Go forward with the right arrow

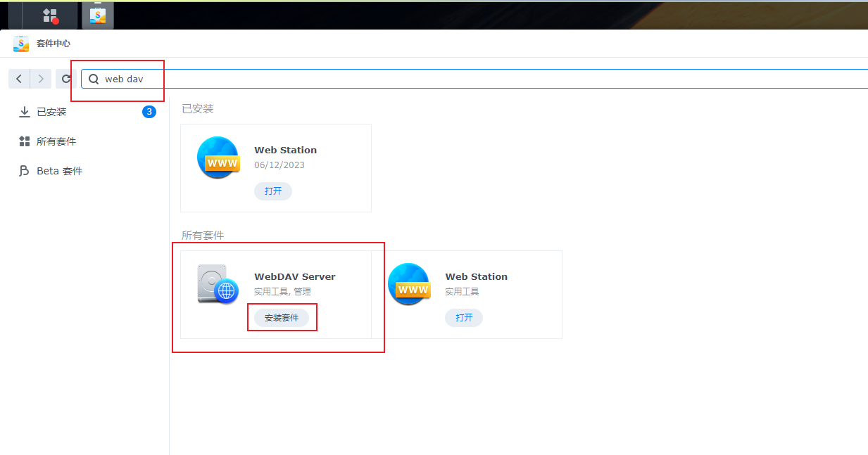pos(42,79)
